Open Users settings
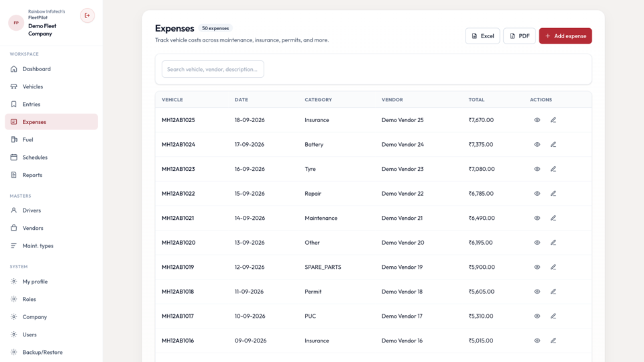The height and width of the screenshot is (362, 644). click(52, 335)
